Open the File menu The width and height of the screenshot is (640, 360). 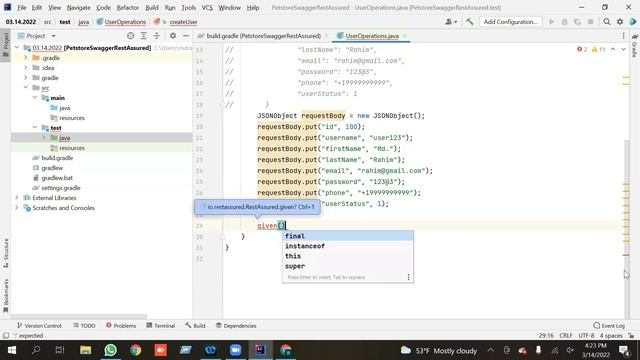[22, 7]
